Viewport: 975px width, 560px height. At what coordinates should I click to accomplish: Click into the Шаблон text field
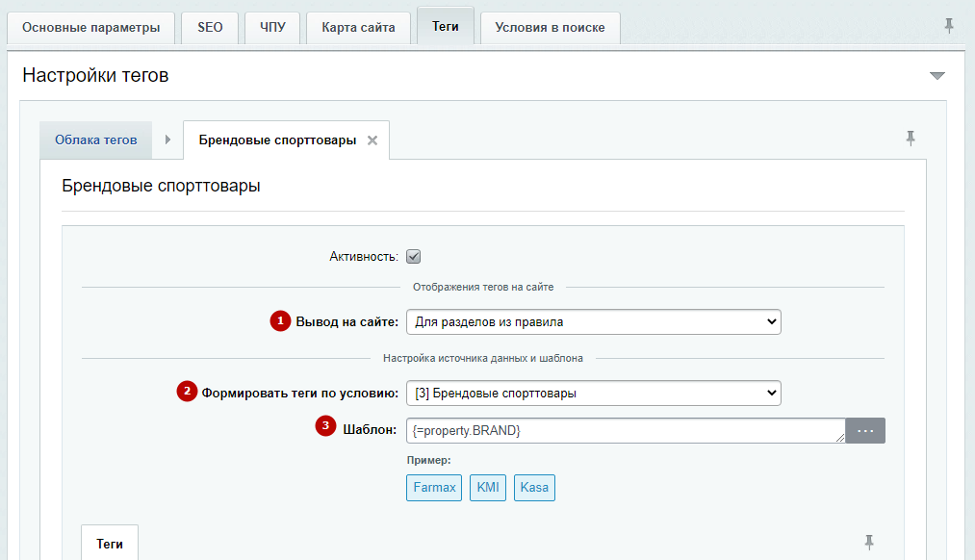pos(626,430)
